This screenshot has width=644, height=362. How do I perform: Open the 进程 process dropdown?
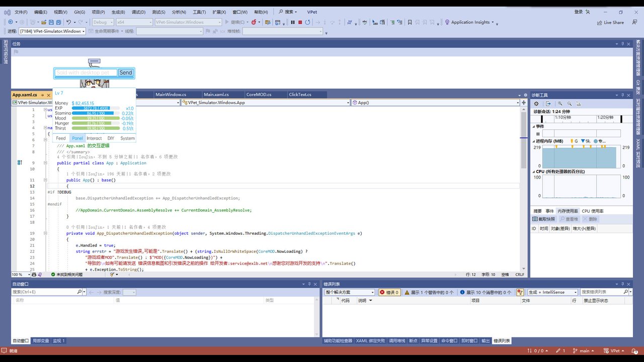point(52,31)
